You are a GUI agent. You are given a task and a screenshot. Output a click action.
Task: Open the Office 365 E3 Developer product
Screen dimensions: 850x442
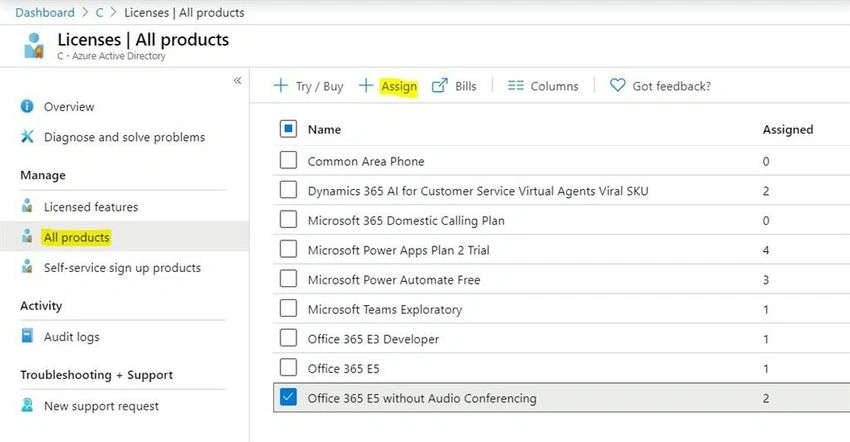tap(373, 339)
